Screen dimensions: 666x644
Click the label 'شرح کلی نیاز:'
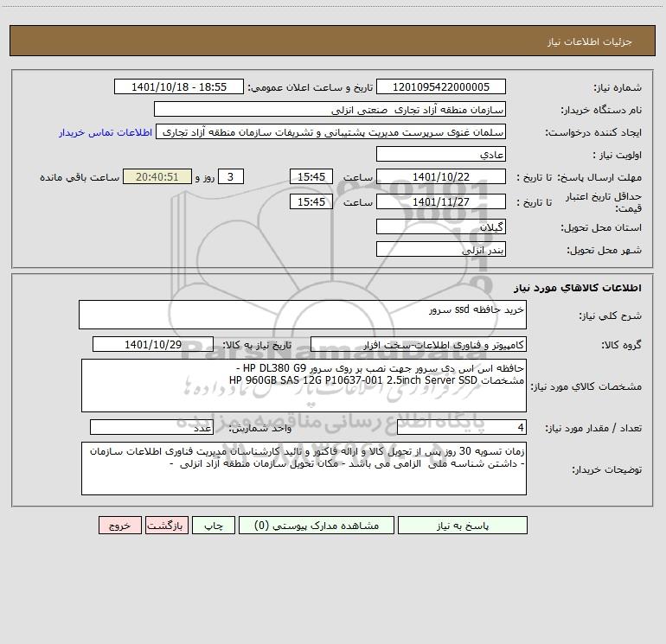click(611, 316)
